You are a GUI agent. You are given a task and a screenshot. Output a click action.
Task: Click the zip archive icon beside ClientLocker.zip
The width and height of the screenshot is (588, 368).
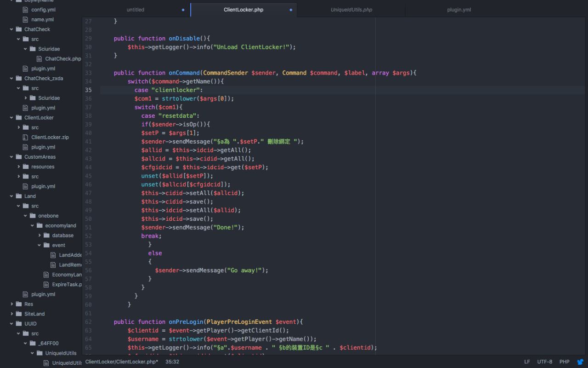(26, 137)
